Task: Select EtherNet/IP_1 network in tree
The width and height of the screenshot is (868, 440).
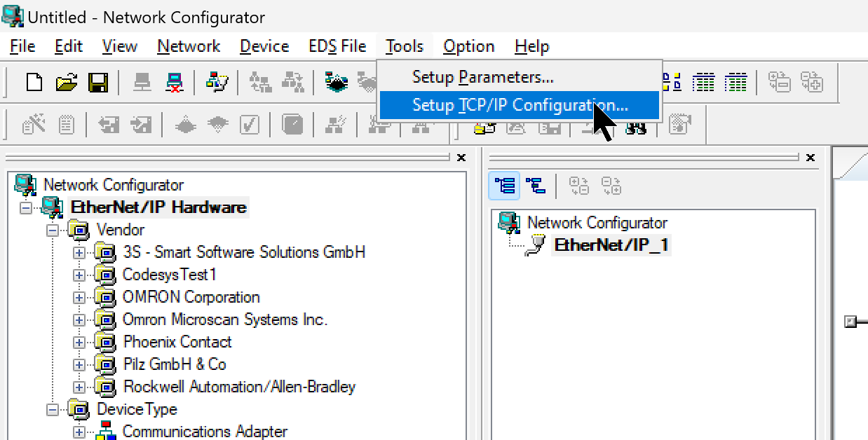Action: [610, 245]
